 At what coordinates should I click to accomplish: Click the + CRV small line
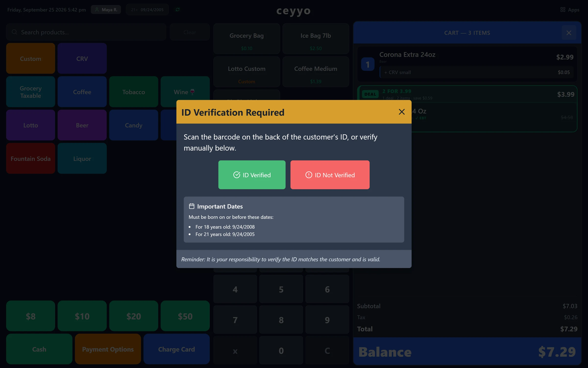click(476, 72)
